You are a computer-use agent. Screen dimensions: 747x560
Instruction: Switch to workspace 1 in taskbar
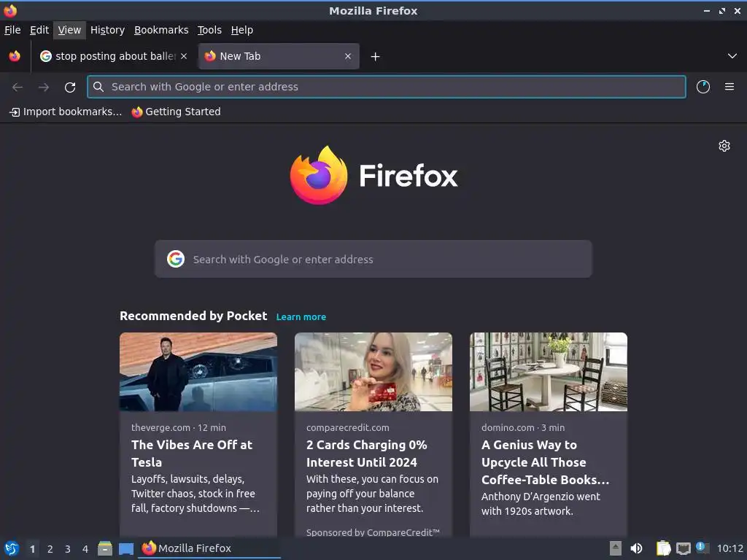[x=32, y=549]
